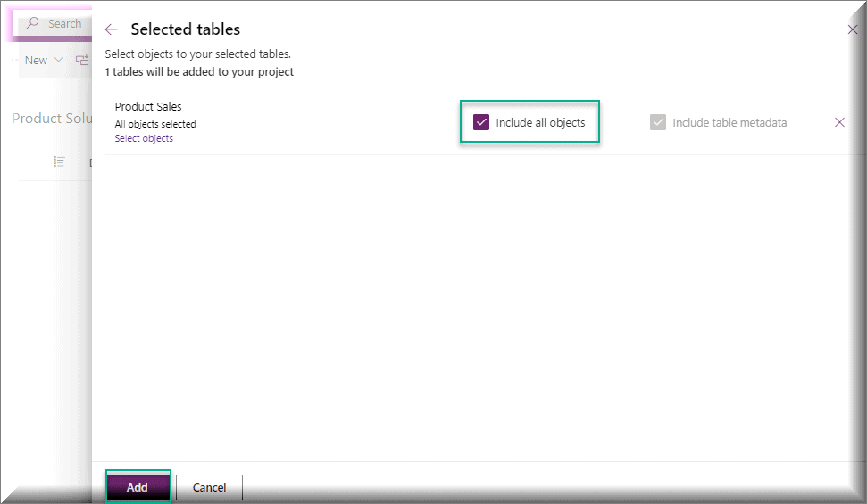Click the icon next to New

[82, 61]
